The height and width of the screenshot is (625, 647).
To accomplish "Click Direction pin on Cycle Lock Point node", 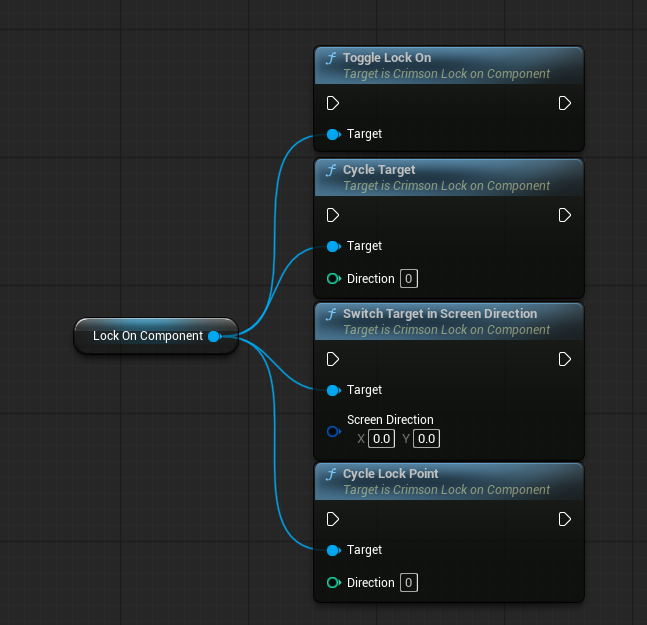I will click(333, 583).
